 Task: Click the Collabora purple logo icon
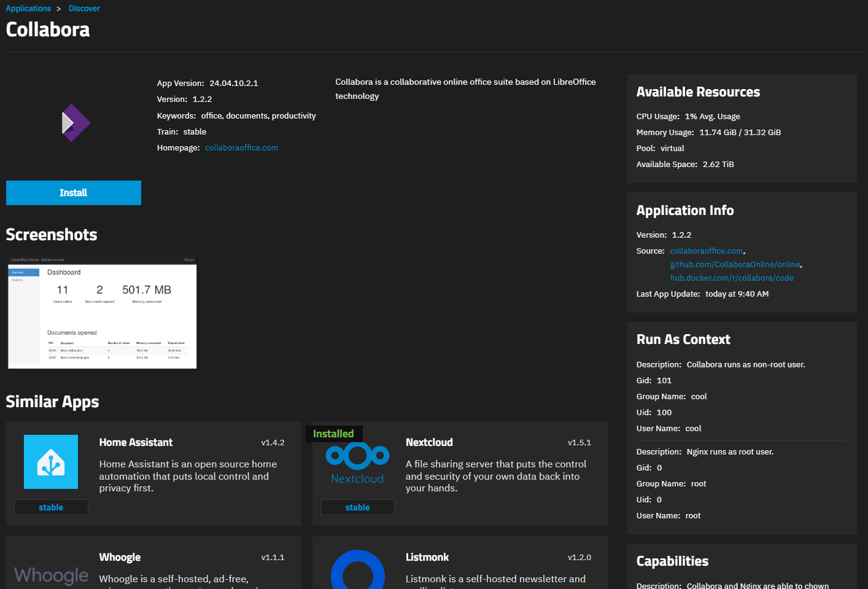pos(76,123)
